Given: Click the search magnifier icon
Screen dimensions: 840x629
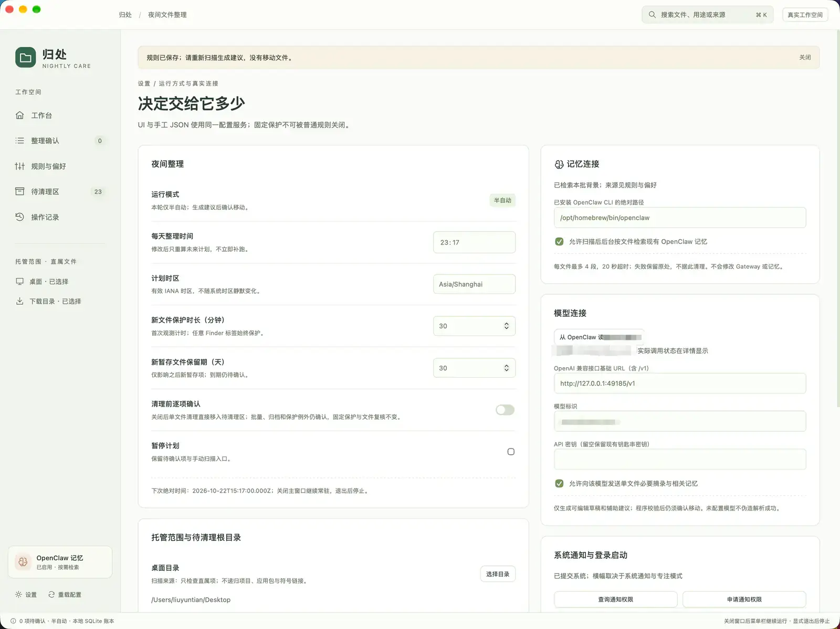Looking at the screenshot, I should tap(652, 15).
